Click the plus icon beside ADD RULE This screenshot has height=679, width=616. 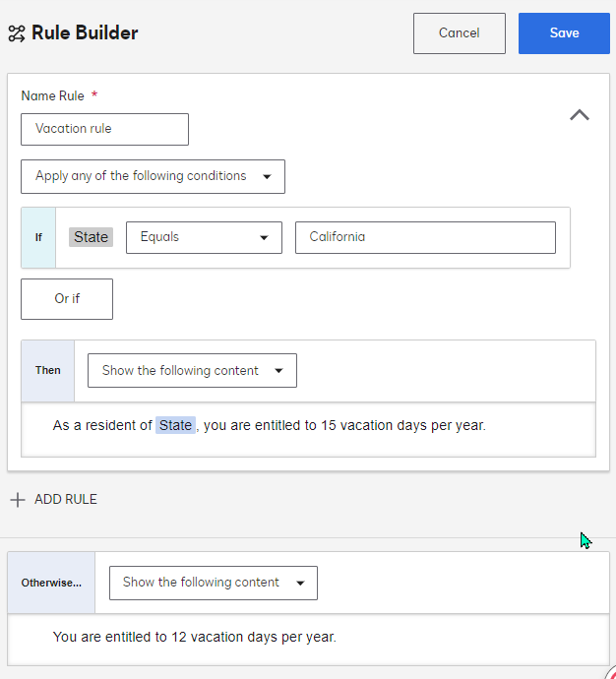pos(18,500)
